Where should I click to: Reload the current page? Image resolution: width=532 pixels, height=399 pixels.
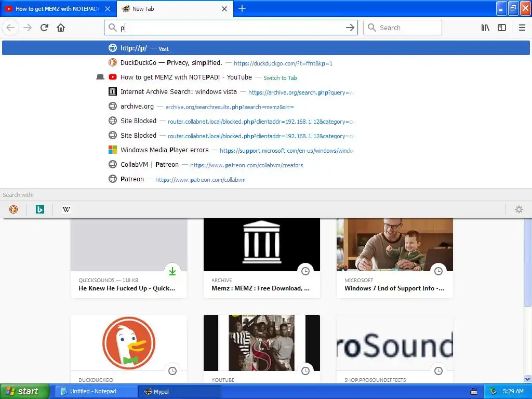(45, 28)
